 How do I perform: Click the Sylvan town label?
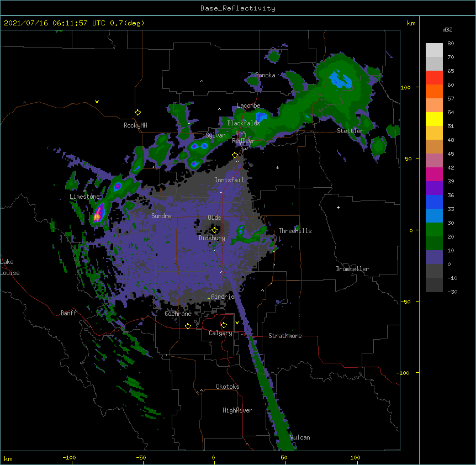tap(215, 135)
